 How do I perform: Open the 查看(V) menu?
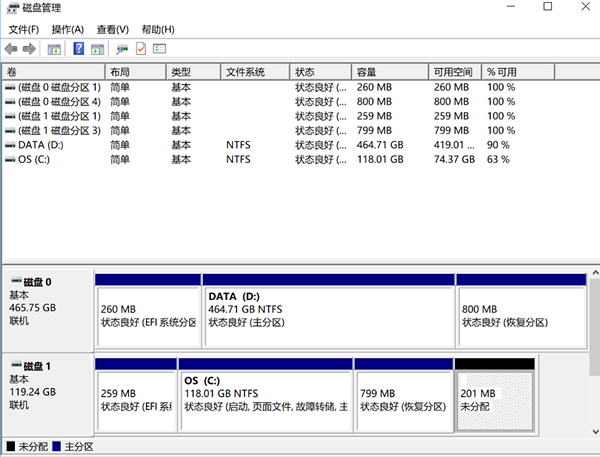[x=112, y=29]
